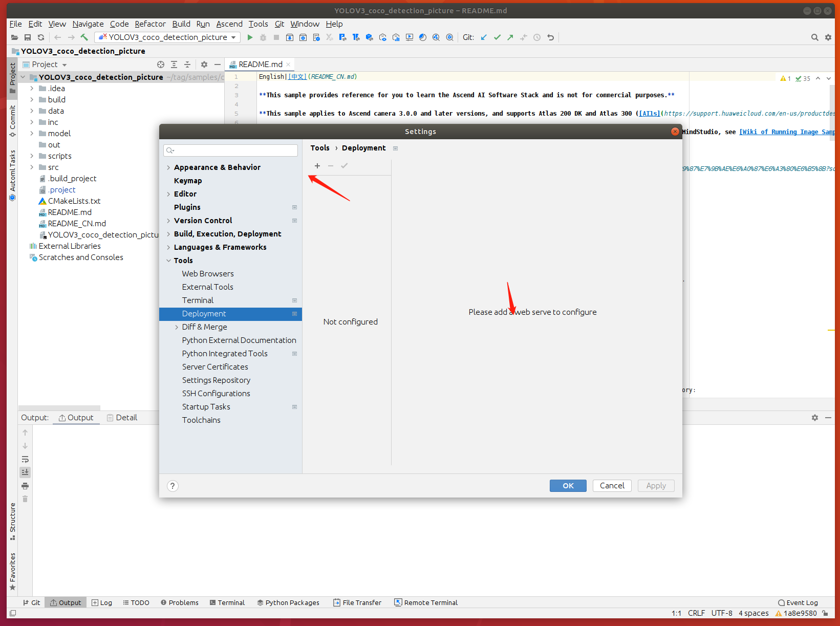Click the Debug bug icon
Viewport: 840px width, 626px height.
(263, 37)
